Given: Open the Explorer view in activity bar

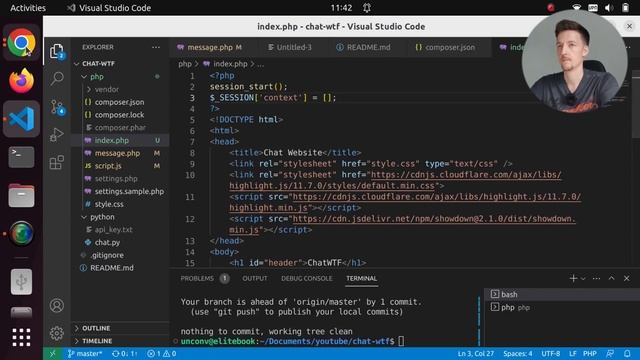Looking at the screenshot, I should pyautogui.click(x=57, y=51).
